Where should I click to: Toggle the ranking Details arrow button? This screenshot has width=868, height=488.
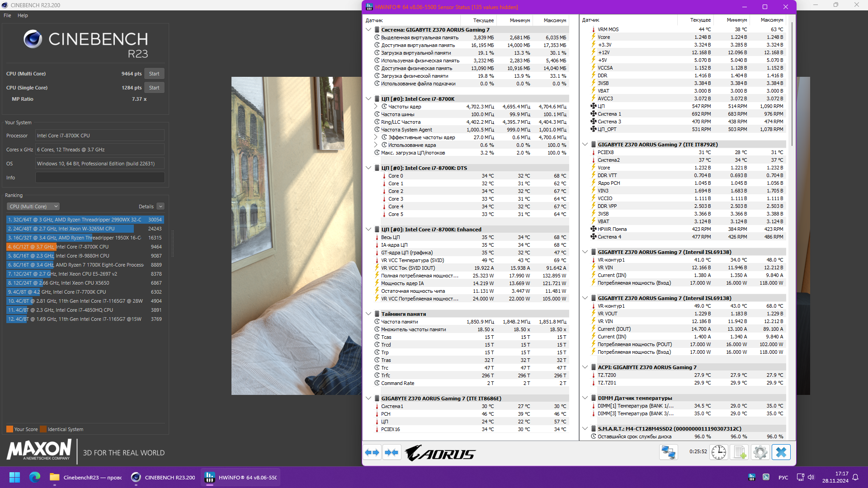click(x=160, y=206)
